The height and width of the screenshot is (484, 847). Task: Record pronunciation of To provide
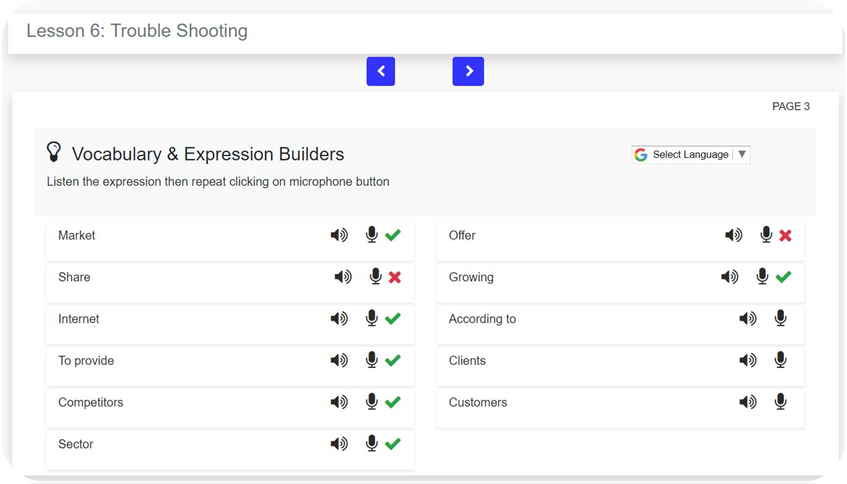372,360
